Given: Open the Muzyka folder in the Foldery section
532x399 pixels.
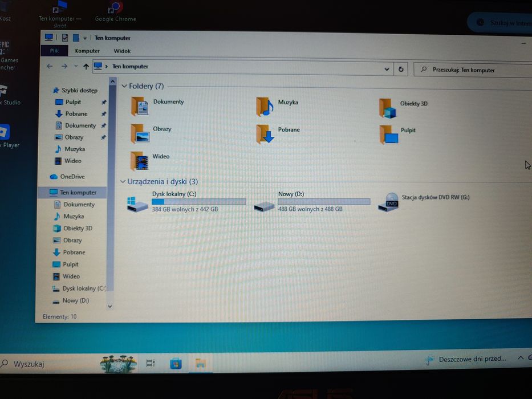Looking at the screenshot, I should tap(277, 107).
